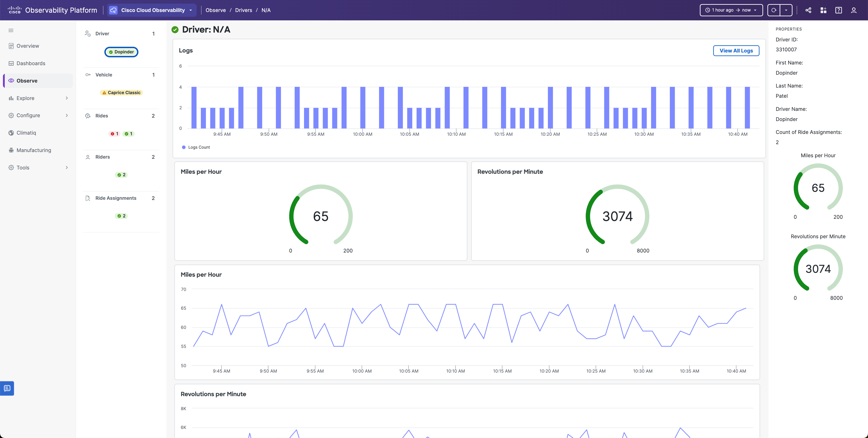
Task: Open the 1 hour ago time range dropdown
Action: coord(731,10)
